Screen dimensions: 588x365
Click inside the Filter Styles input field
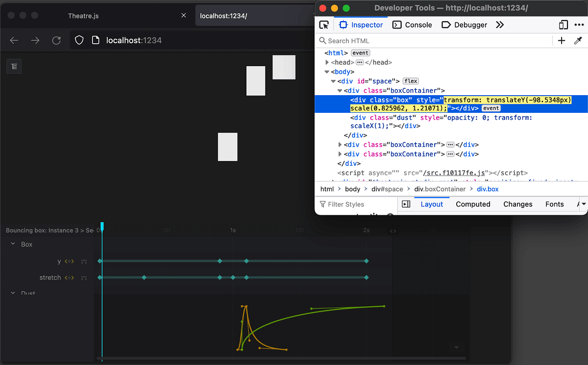click(x=353, y=204)
